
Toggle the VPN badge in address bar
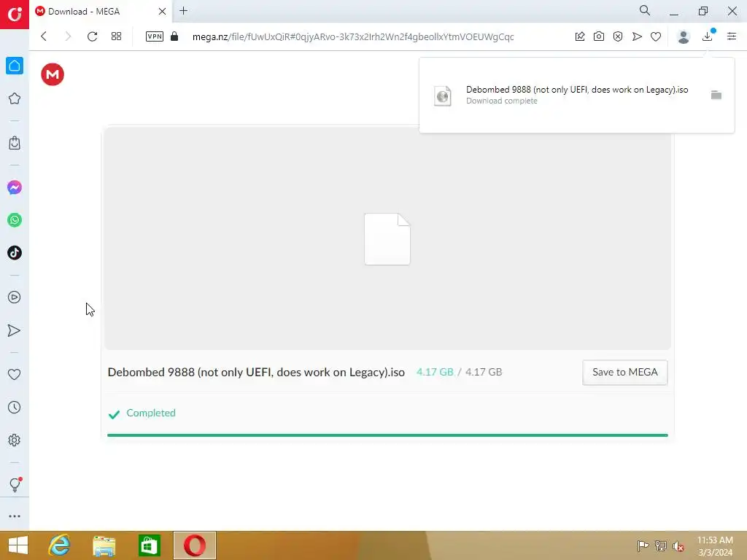(155, 36)
